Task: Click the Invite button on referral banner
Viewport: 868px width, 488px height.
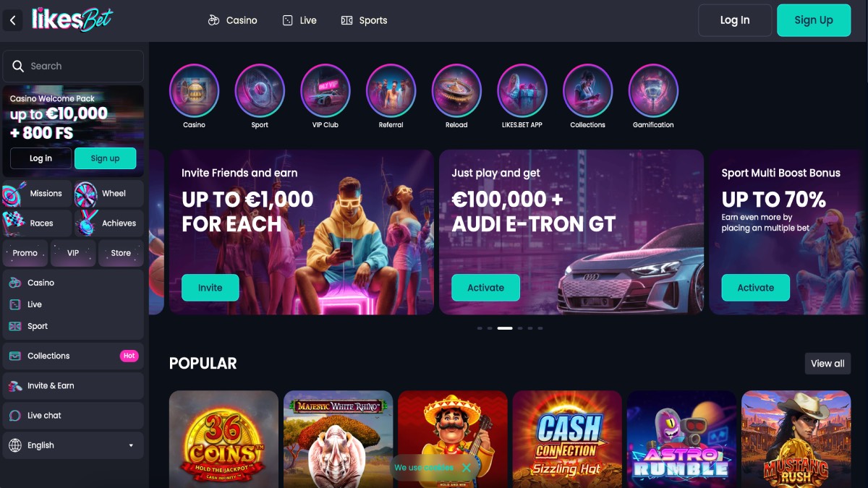Action: click(x=210, y=288)
